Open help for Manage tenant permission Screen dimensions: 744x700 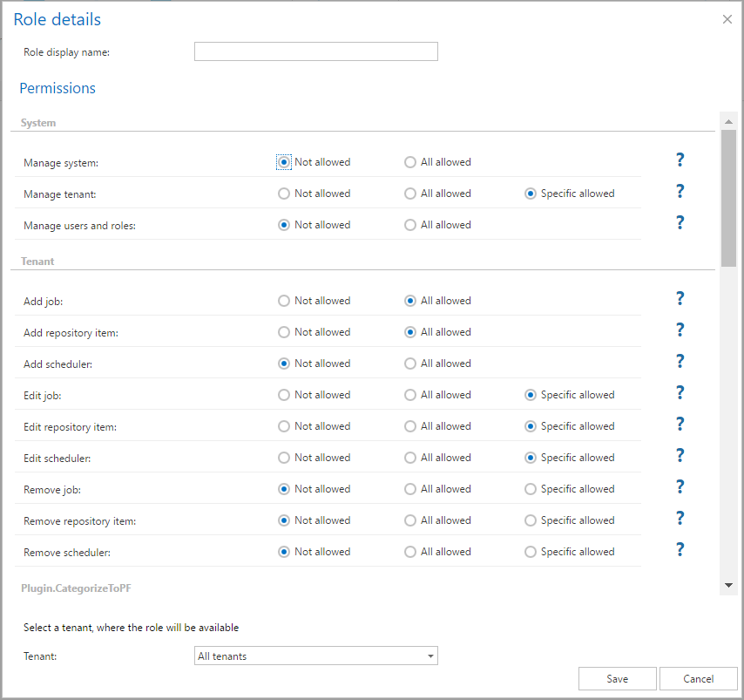pyautogui.click(x=680, y=191)
